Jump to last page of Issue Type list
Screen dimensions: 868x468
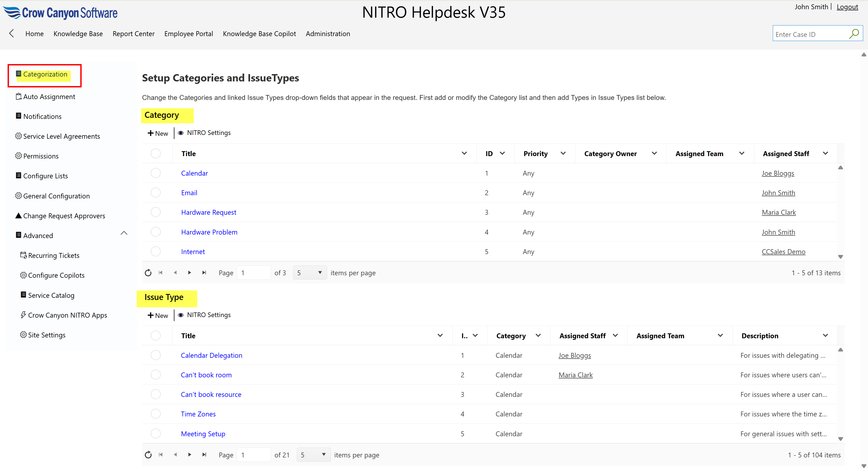point(204,454)
